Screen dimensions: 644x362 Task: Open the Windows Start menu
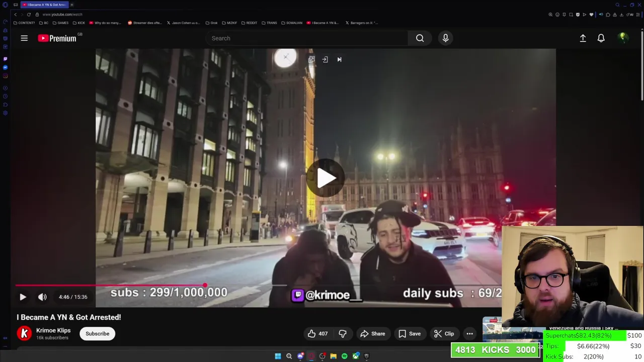[278, 356]
